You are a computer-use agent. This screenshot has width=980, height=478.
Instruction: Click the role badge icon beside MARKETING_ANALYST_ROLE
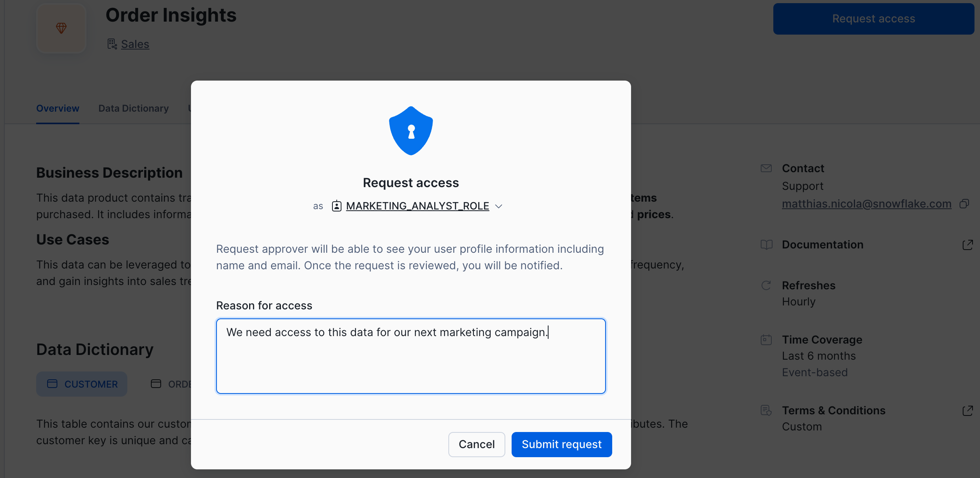pyautogui.click(x=336, y=206)
